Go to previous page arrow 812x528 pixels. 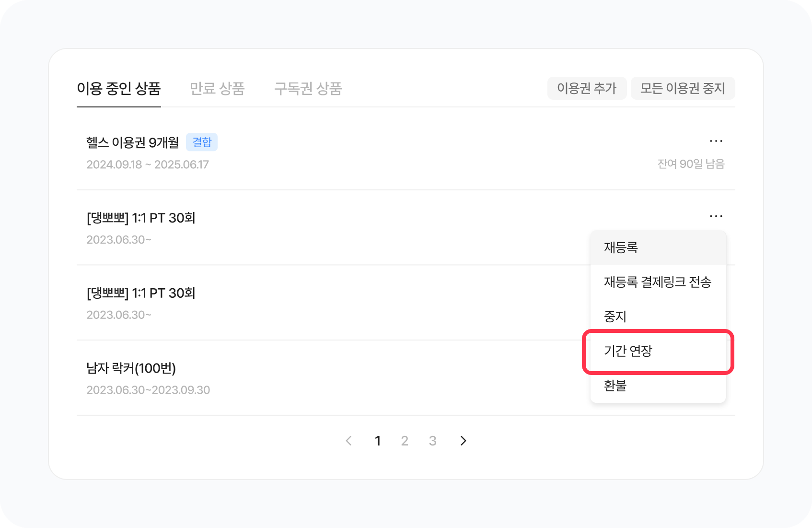point(349,441)
